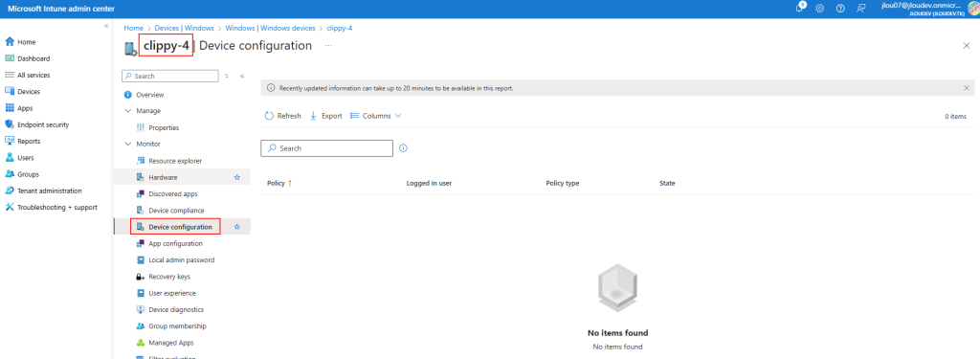Image resolution: width=980 pixels, height=359 pixels.
Task: Toggle favorite star for Hardware
Action: [x=237, y=178]
